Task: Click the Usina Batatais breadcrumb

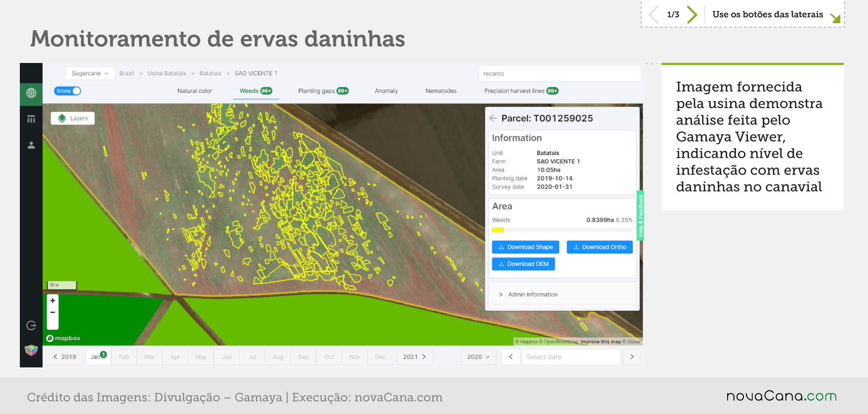Action: (167, 73)
